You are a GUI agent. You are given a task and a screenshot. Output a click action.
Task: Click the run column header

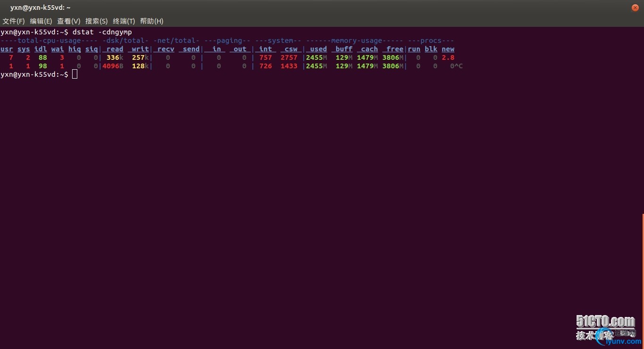(414, 49)
